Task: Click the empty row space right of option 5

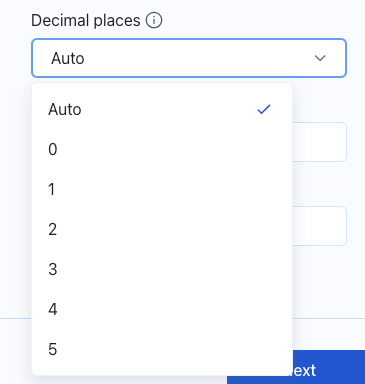Action: (x=173, y=349)
